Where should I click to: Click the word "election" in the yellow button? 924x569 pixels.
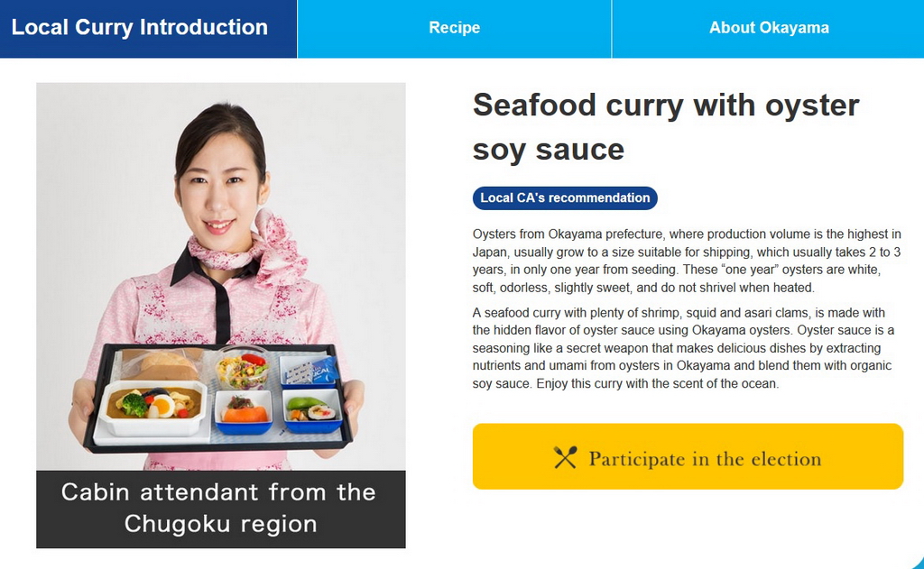point(786,459)
